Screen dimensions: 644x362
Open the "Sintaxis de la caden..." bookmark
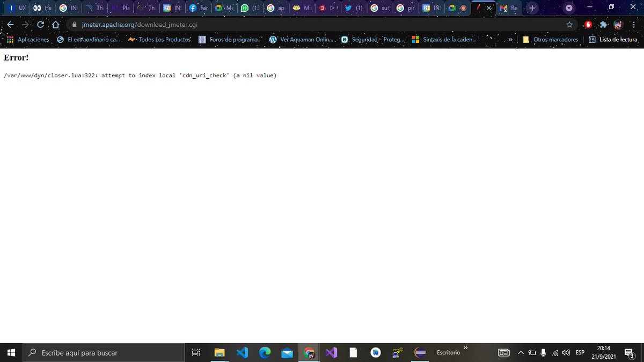tap(444, 40)
